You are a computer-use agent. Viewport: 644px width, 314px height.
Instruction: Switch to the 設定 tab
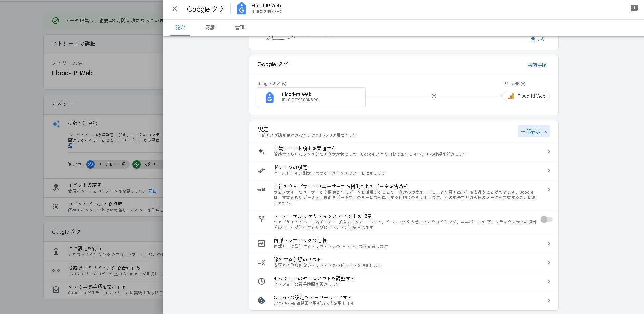[x=180, y=28]
